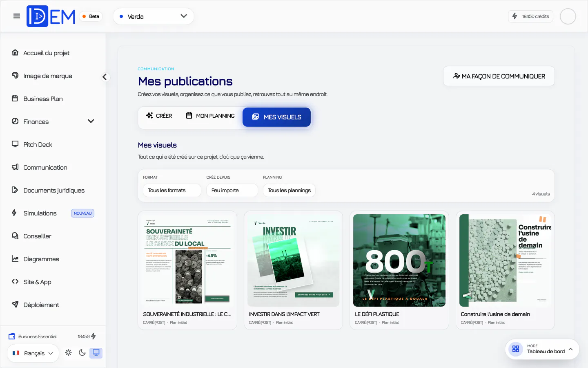Click the code brackets icon for Site & App

pos(15,281)
